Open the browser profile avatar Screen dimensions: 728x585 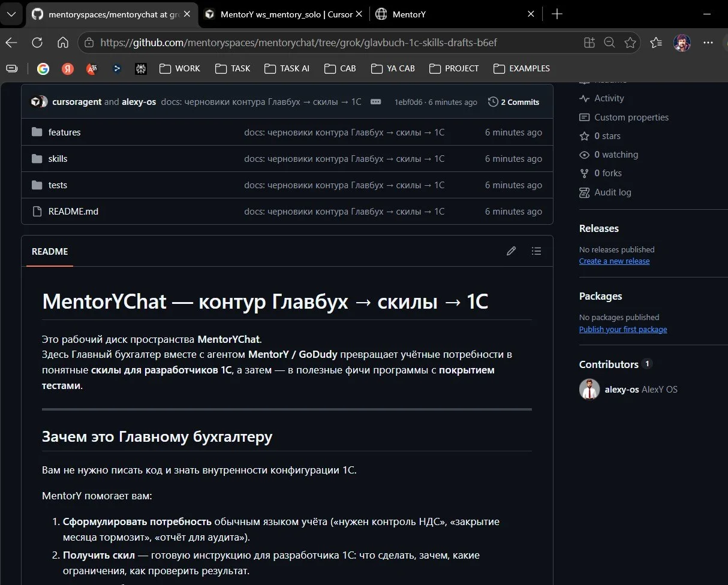click(x=682, y=43)
